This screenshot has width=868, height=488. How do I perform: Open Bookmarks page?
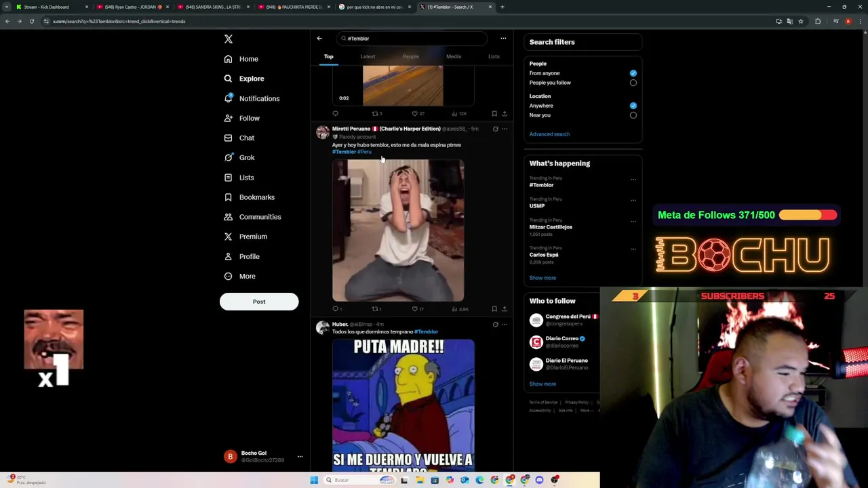[x=249, y=197]
